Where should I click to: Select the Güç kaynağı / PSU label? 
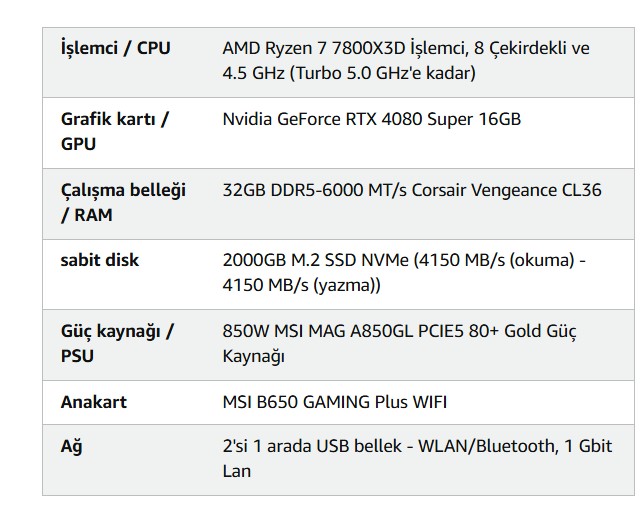[x=117, y=343]
